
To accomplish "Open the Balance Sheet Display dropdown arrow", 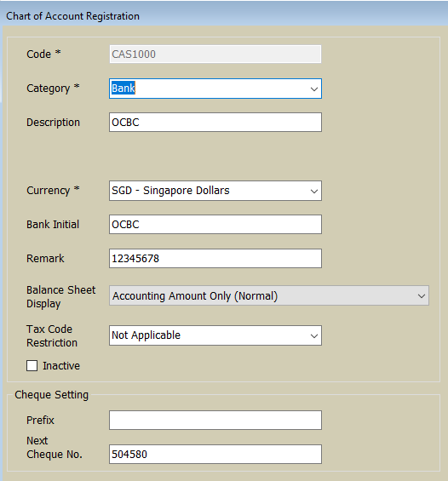I will point(422,296).
